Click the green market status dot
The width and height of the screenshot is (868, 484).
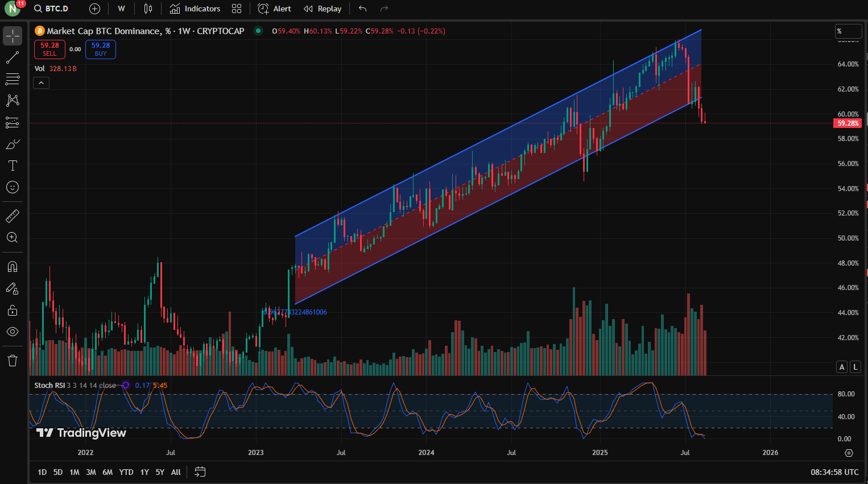click(x=258, y=31)
